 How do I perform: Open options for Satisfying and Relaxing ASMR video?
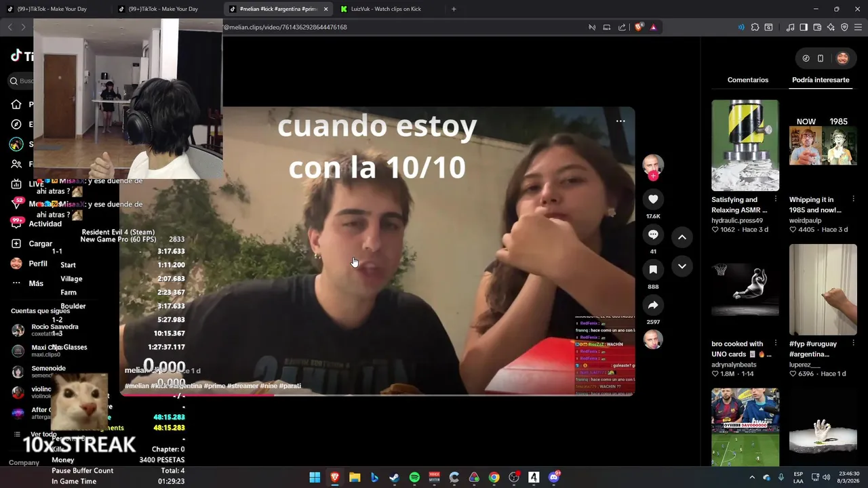(x=776, y=199)
